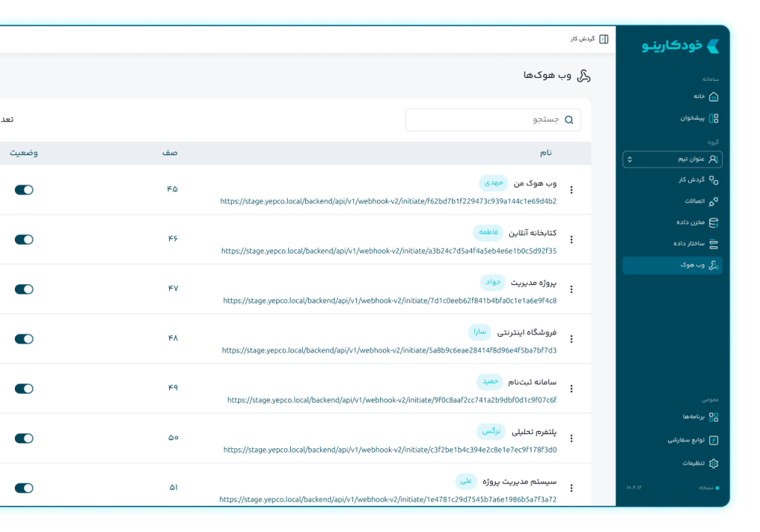The width and height of the screenshot is (760, 532).
Task: Click the وضعیت column header
Action: pos(24,153)
